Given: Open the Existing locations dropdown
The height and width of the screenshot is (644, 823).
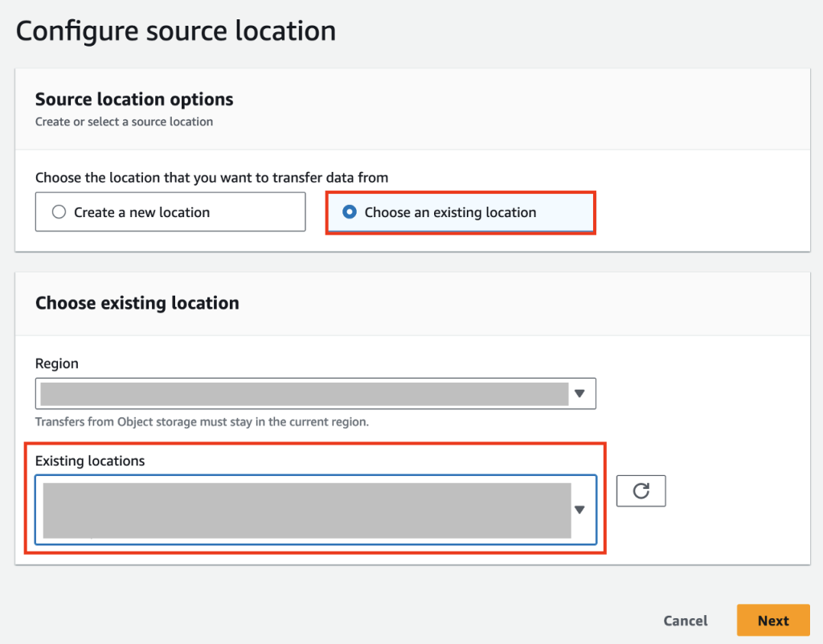Looking at the screenshot, I should tap(315, 510).
